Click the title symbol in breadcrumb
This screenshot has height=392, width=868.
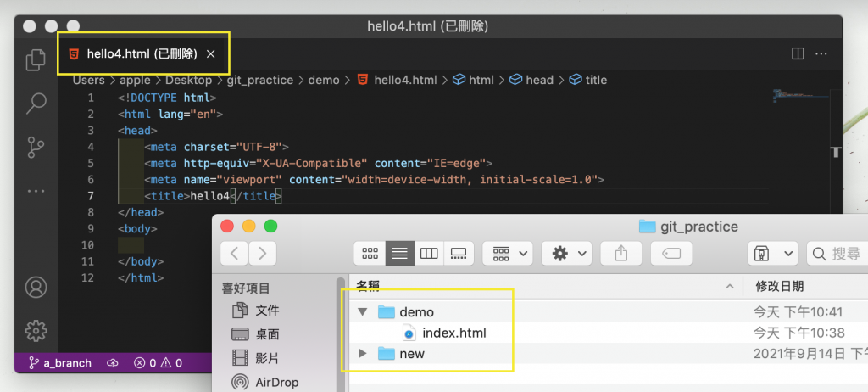(588, 80)
